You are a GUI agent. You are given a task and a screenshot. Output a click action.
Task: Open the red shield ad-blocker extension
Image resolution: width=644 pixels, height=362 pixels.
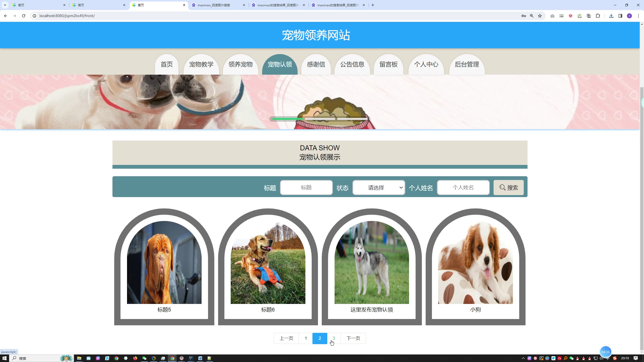coord(571,16)
